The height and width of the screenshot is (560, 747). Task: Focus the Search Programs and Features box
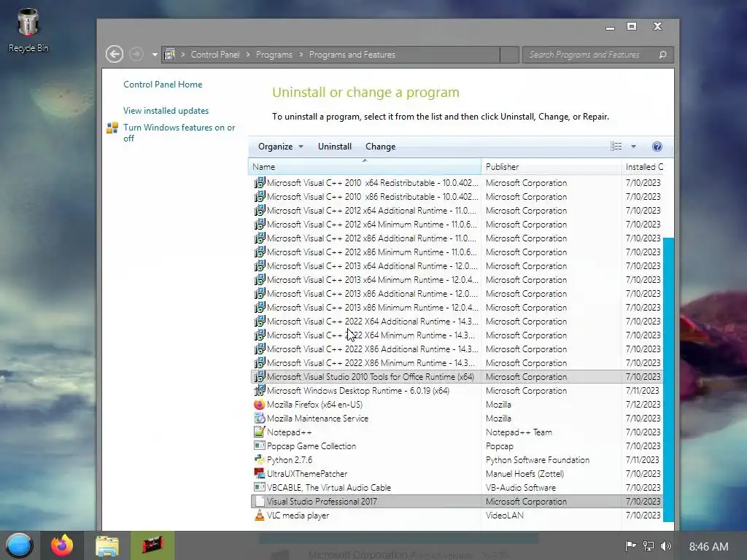(x=597, y=55)
